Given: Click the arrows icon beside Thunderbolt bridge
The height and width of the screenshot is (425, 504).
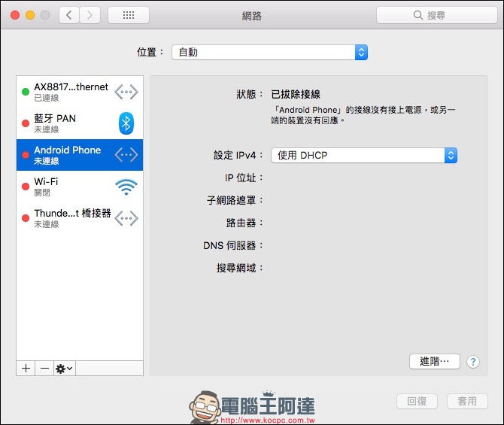Looking at the screenshot, I should pos(126,218).
